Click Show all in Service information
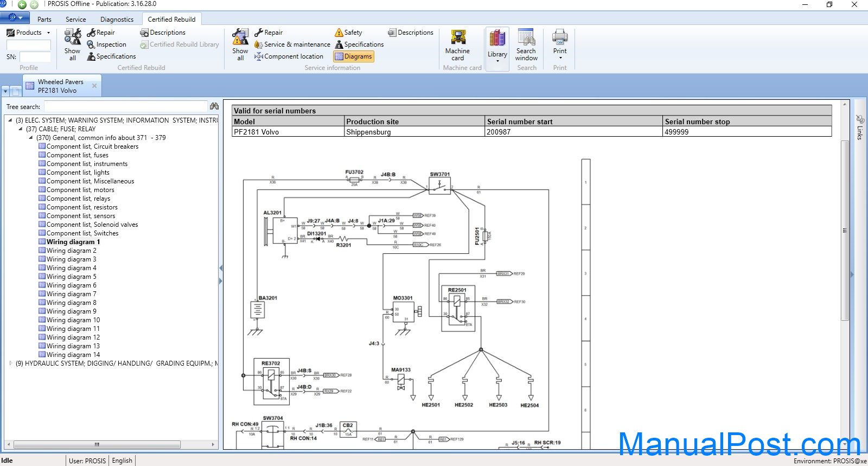 pyautogui.click(x=240, y=46)
